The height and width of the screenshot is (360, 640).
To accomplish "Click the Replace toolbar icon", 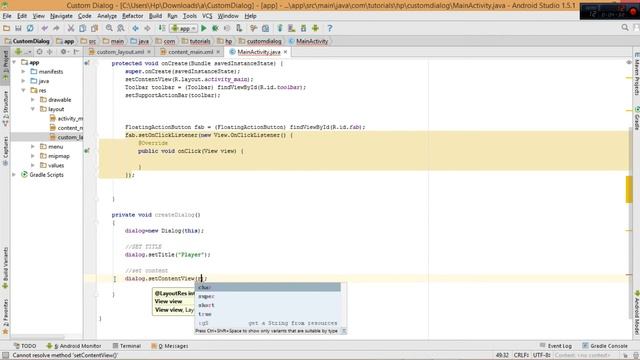I will pyautogui.click(x=121, y=28).
